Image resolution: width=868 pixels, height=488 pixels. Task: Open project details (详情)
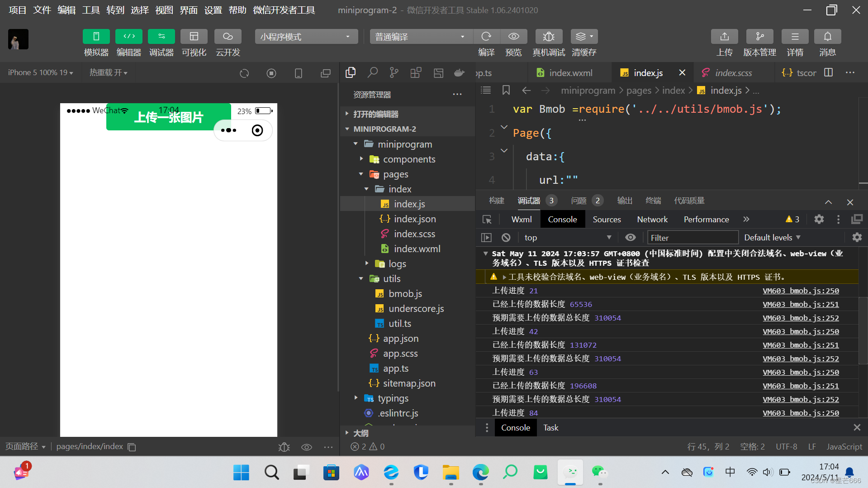(x=795, y=37)
